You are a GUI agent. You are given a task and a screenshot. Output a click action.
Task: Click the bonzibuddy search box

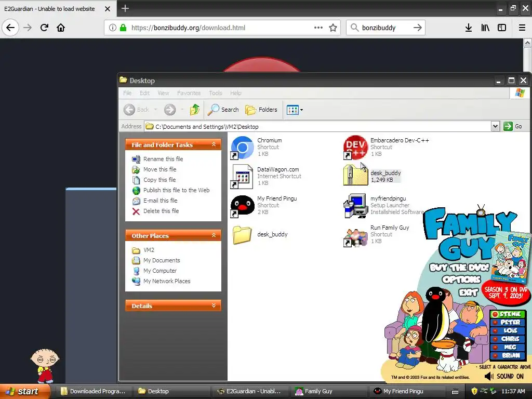point(385,28)
